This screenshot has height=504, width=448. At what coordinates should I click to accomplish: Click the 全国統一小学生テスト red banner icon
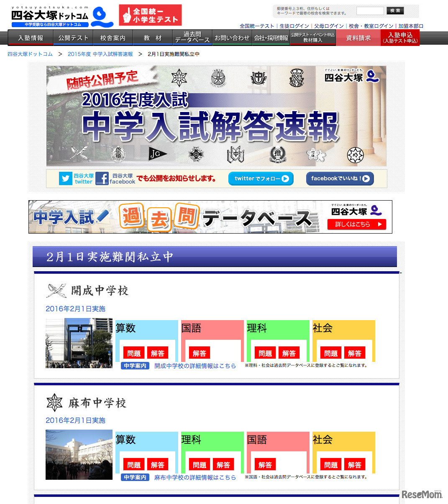(150, 15)
